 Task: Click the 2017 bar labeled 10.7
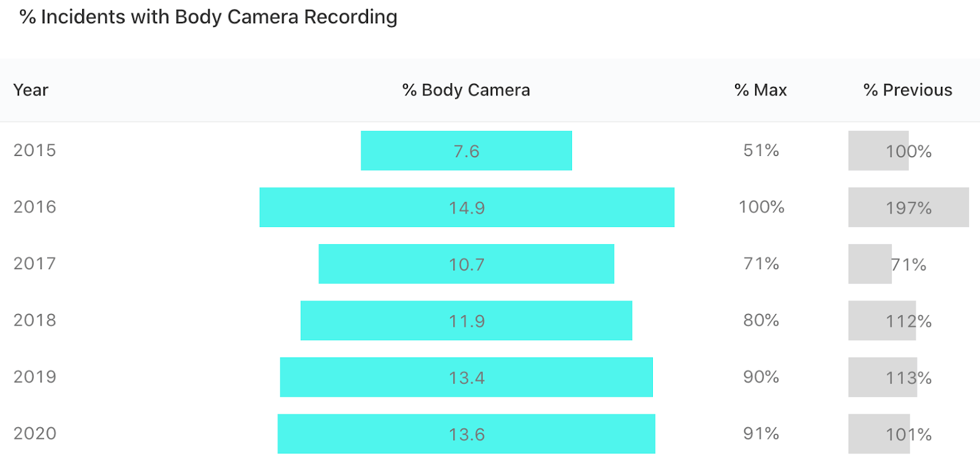[466, 264]
